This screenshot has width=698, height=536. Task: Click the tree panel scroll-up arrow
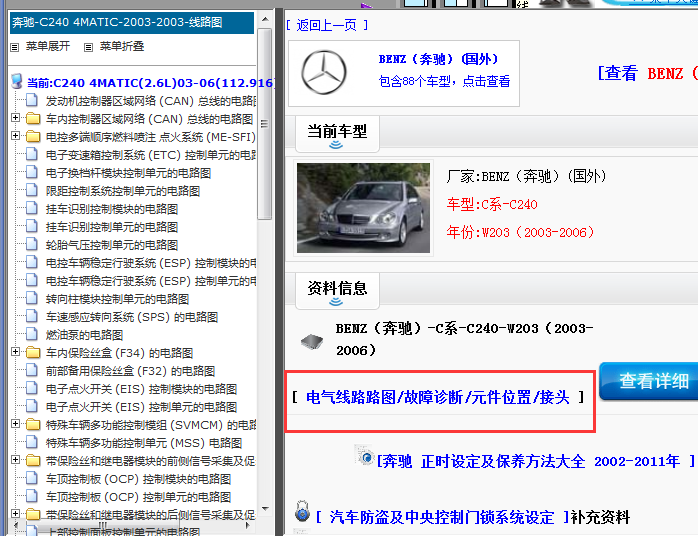(265, 19)
